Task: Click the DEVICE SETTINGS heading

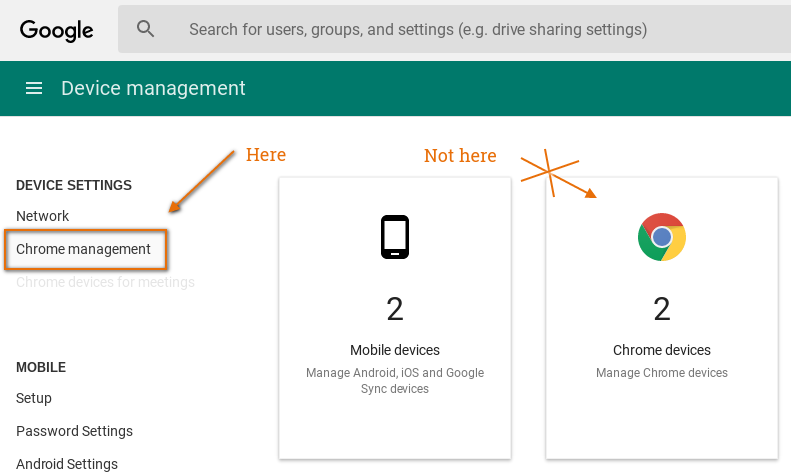Action: coord(74,185)
